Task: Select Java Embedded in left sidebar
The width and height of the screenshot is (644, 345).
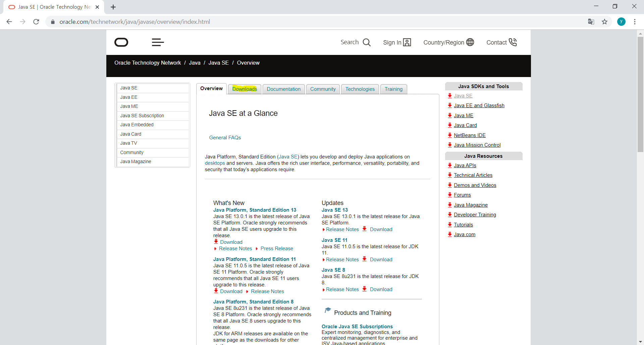Action: pos(153,125)
